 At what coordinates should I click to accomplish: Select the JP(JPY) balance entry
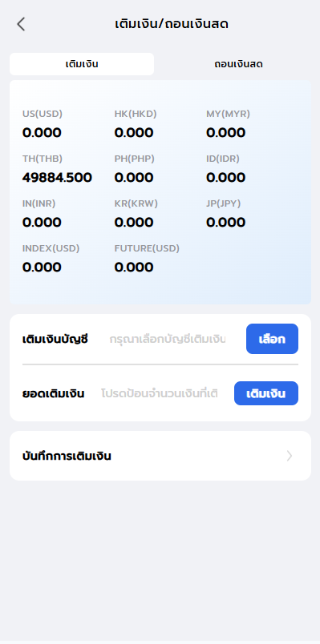pos(226,214)
